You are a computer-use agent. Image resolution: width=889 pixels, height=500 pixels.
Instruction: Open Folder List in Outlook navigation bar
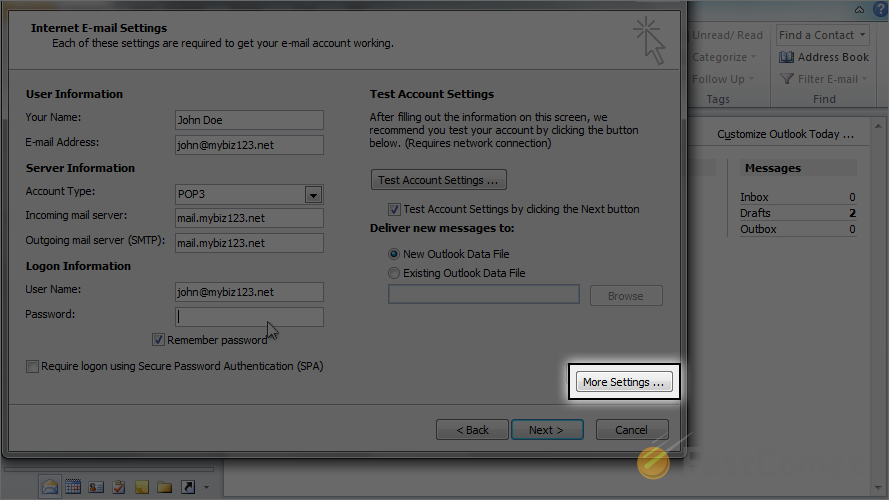click(x=164, y=486)
